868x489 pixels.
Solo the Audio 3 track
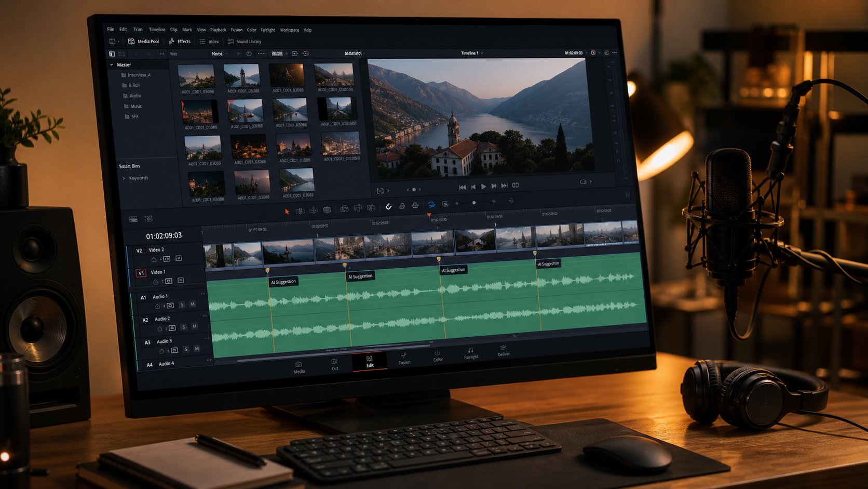186,349
